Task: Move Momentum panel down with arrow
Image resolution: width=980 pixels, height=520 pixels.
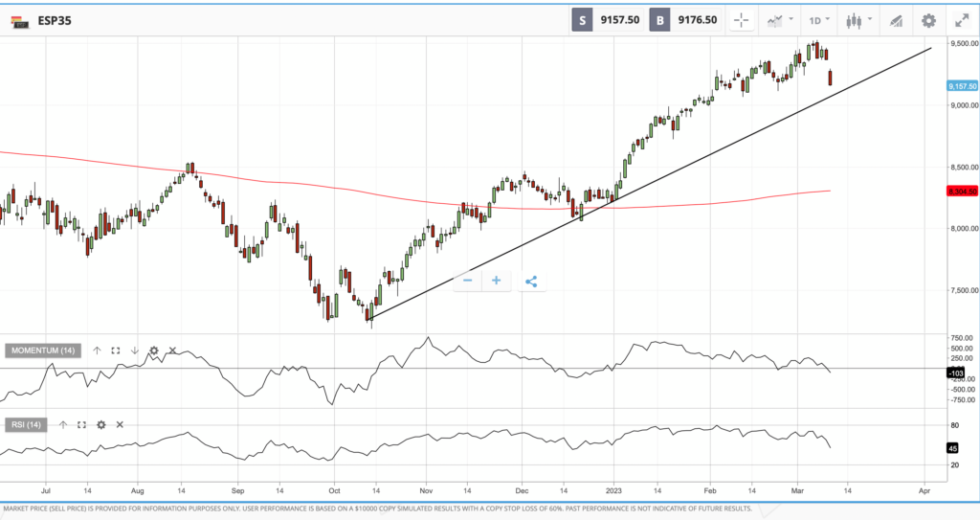Action: pos(135,350)
